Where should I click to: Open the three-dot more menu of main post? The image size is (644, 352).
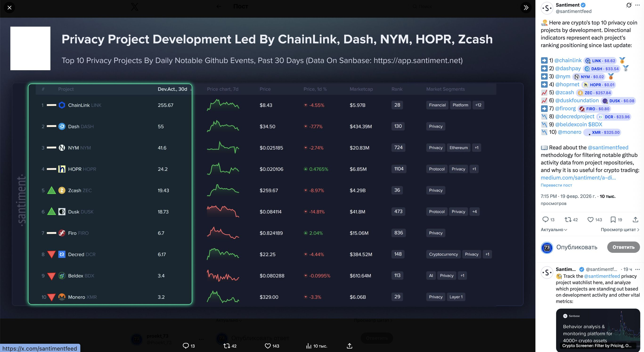coord(637,5)
